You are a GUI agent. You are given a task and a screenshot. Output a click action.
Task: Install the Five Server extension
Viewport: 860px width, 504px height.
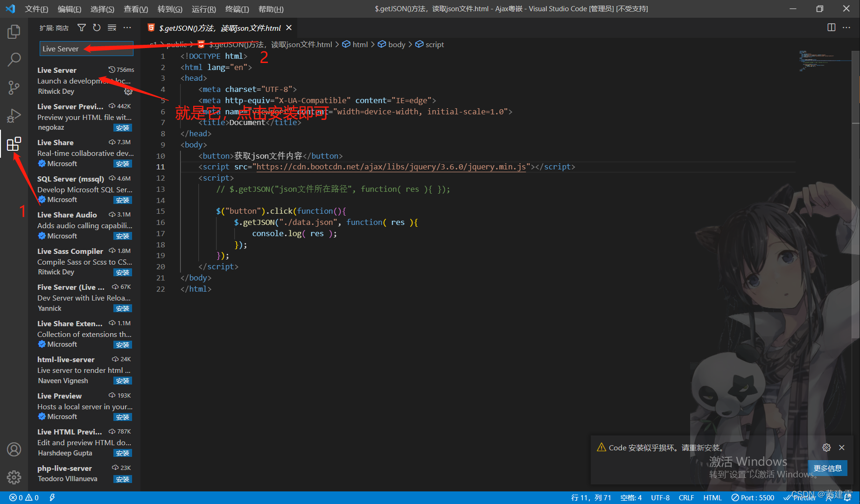123,308
